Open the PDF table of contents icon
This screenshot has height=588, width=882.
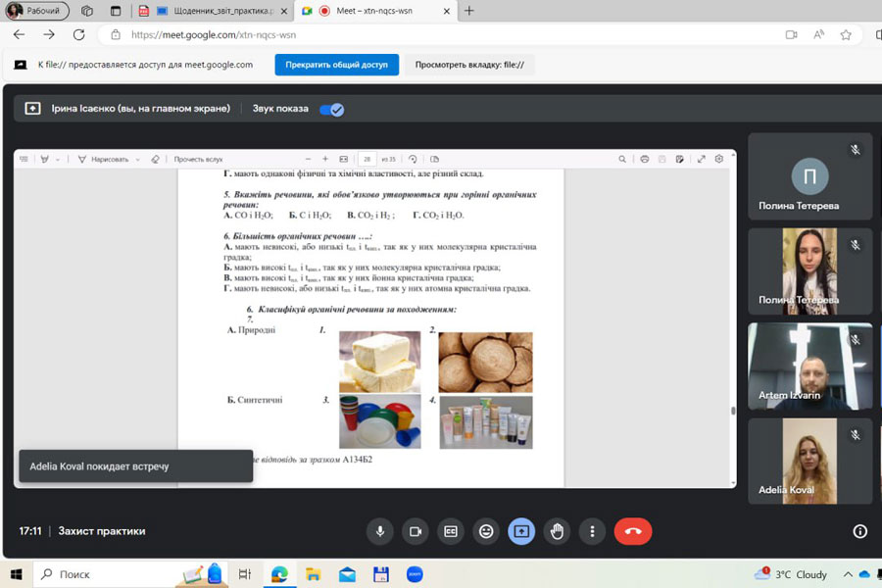[24, 159]
